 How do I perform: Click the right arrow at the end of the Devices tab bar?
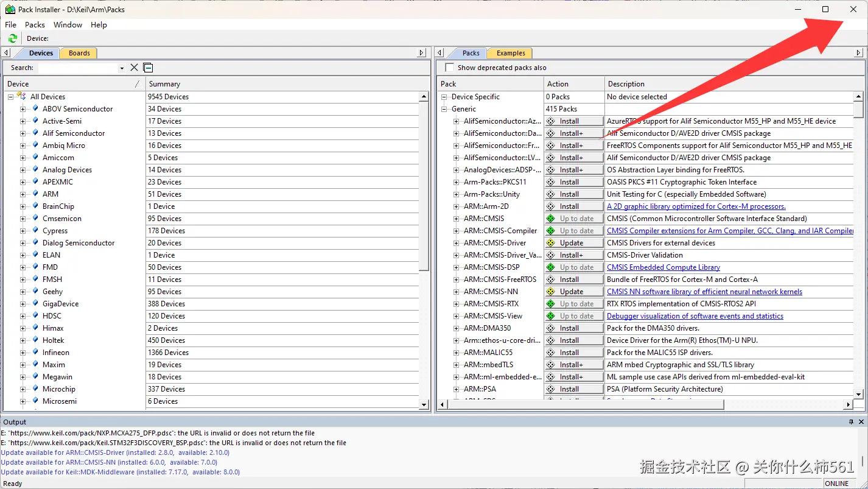[422, 53]
